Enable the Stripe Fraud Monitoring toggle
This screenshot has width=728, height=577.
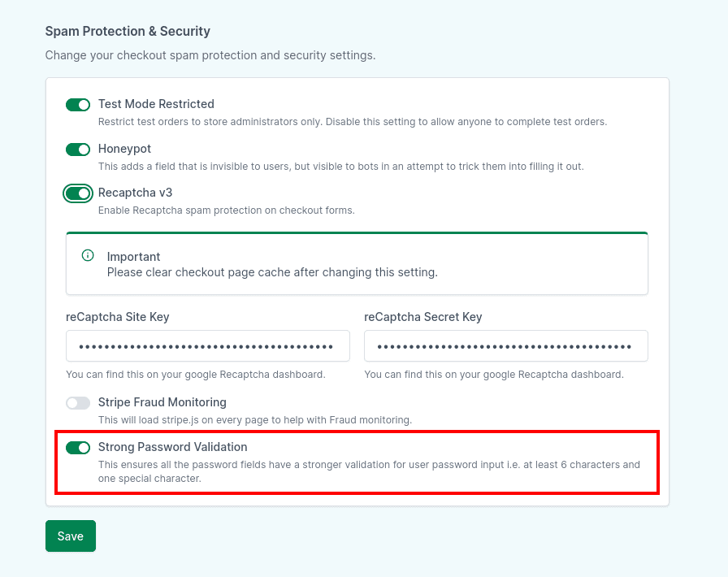pos(78,403)
